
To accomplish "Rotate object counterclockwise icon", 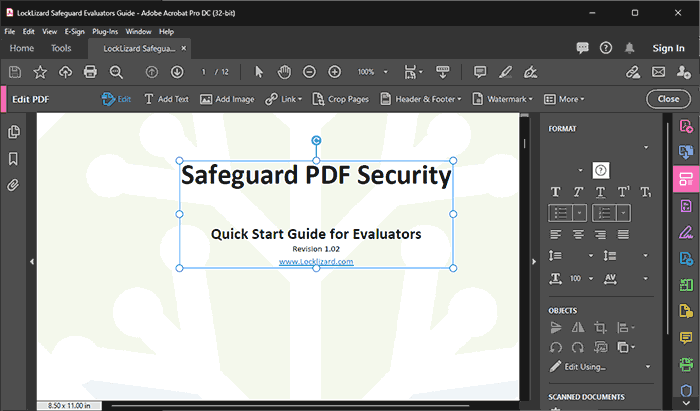I will coord(556,347).
